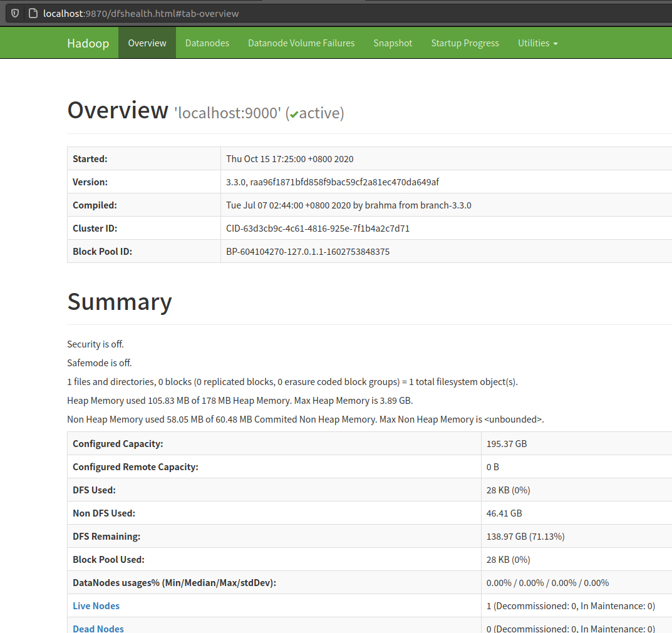Screen dimensions: 672x633
Task: Click the 'Configured Remote Capacity:' label
Action: pos(135,467)
